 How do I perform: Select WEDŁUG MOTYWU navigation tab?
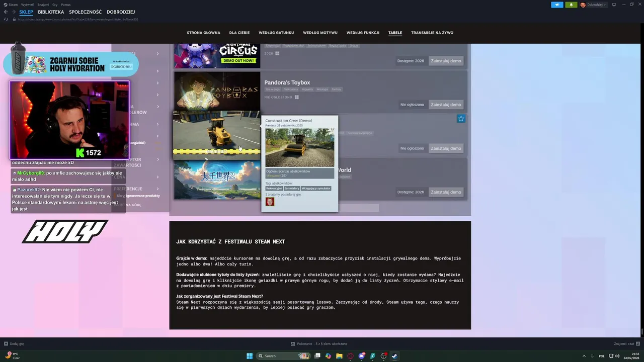[320, 33]
